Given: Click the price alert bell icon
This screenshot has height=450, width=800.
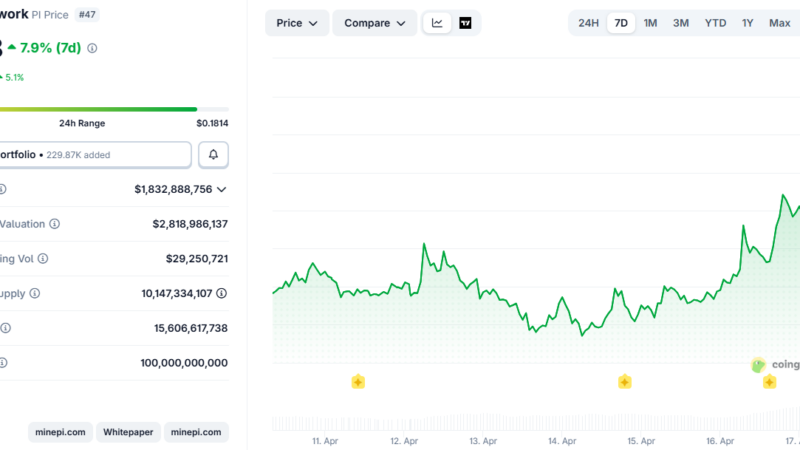Looking at the screenshot, I should [213, 155].
